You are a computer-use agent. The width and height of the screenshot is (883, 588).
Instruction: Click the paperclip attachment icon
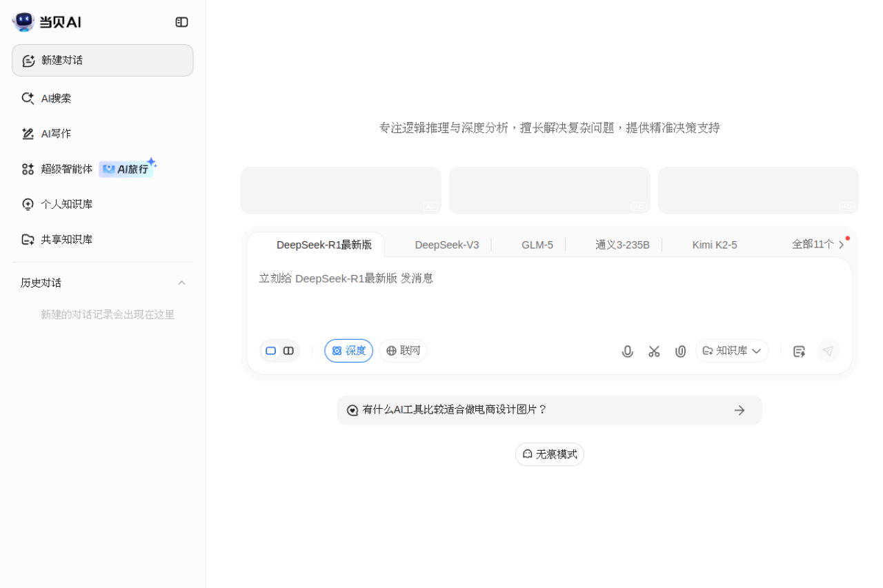pos(680,351)
